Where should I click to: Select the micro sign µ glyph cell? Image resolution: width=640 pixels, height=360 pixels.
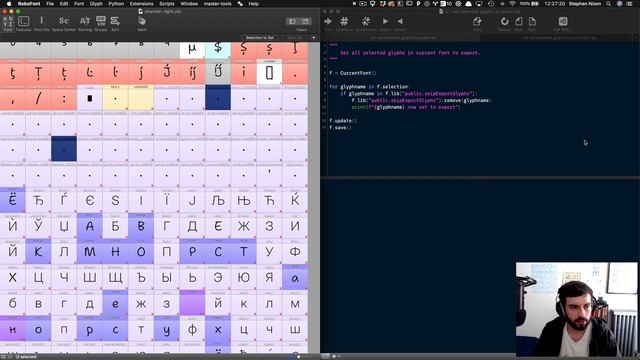click(x=192, y=50)
